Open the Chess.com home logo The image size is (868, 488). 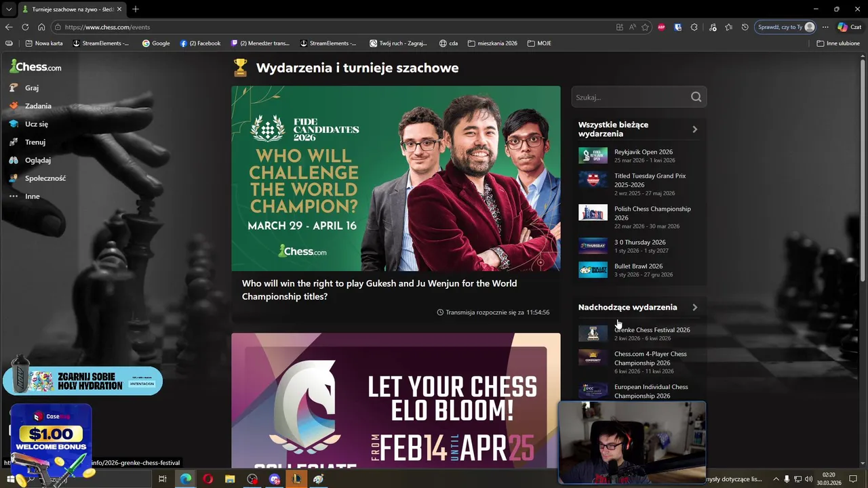(x=35, y=66)
